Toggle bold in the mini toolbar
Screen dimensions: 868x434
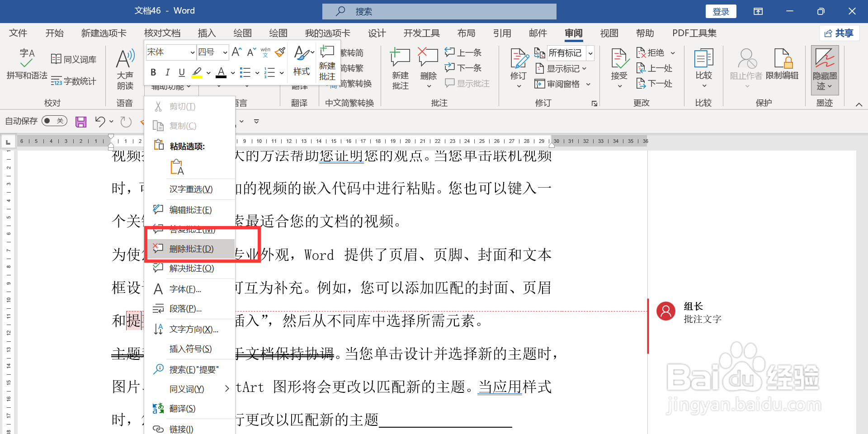pos(153,72)
